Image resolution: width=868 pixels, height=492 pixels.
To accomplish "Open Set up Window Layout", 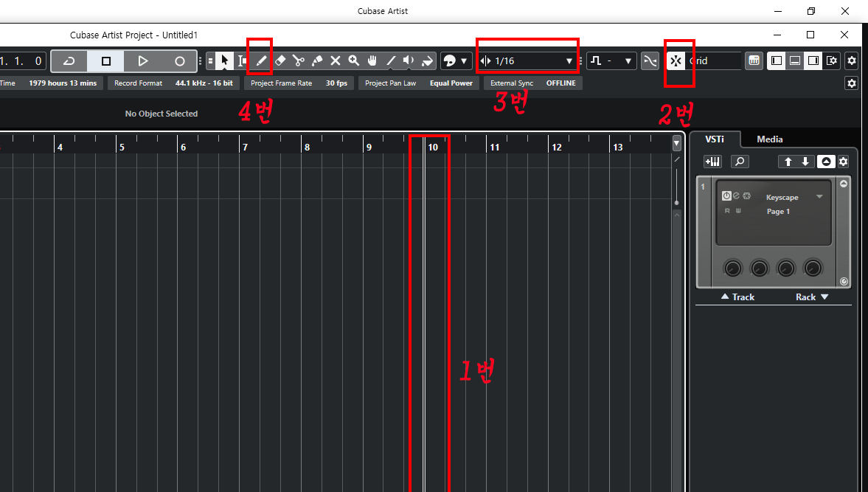I will [831, 61].
